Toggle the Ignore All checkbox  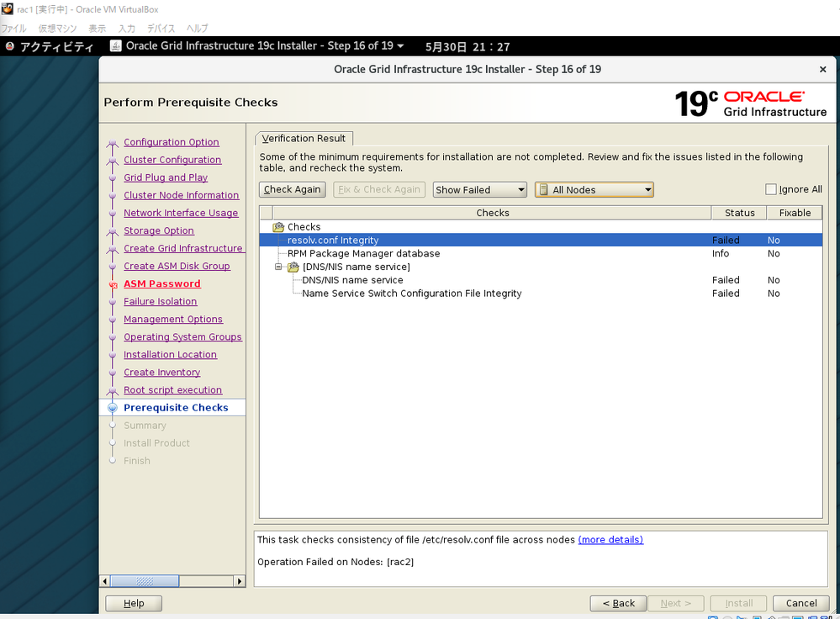pyautogui.click(x=771, y=189)
